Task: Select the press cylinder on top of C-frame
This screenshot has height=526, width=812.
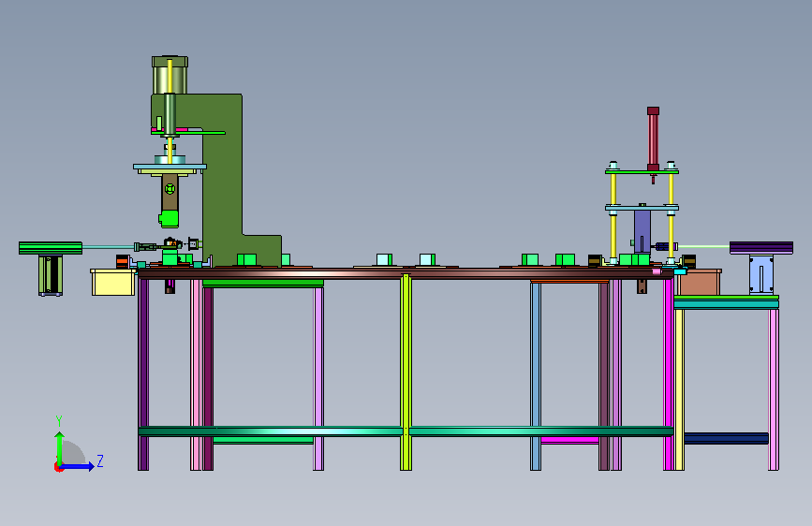Action: (x=170, y=75)
